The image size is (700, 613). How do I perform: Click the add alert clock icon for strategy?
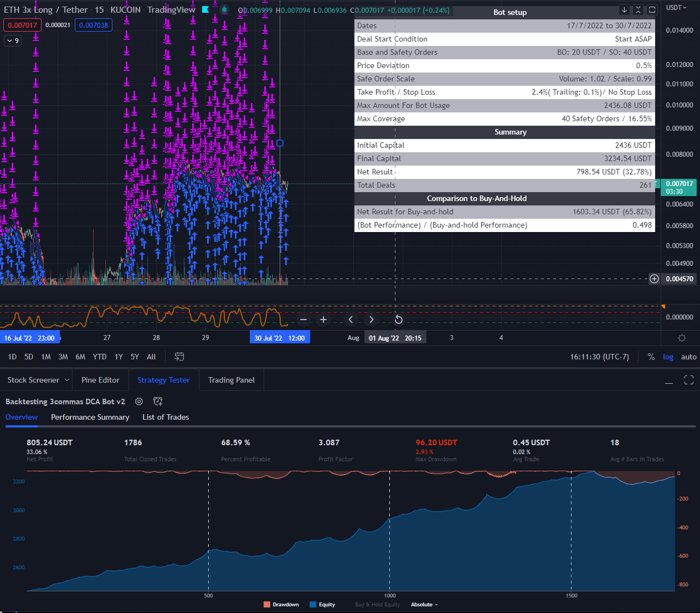tap(158, 401)
